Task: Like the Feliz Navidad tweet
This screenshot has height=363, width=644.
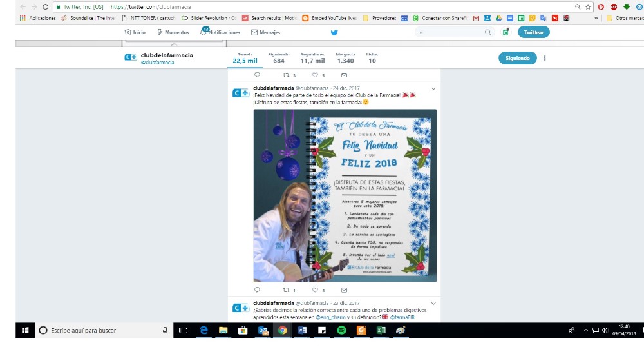Action: (315, 290)
